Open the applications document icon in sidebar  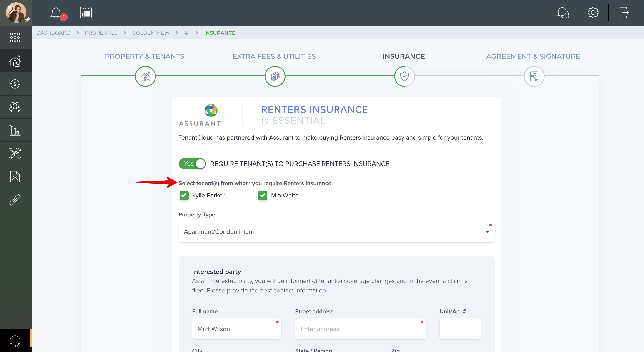point(15,177)
